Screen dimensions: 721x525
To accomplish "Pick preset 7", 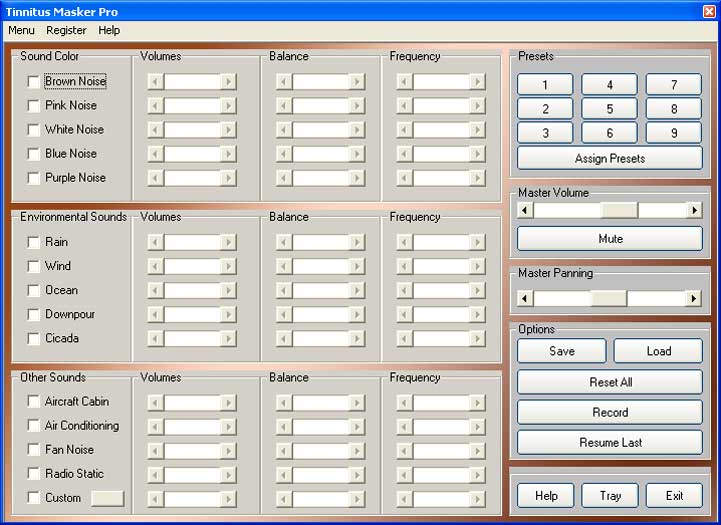I will pyautogui.click(x=674, y=85).
